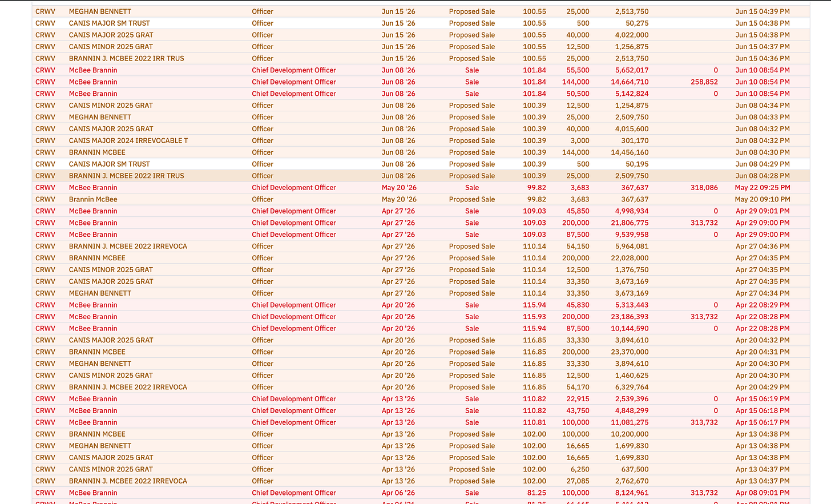Click the Apr 22 08:29 PM filing time
Viewport: 831px width, 504px height.
click(763, 305)
